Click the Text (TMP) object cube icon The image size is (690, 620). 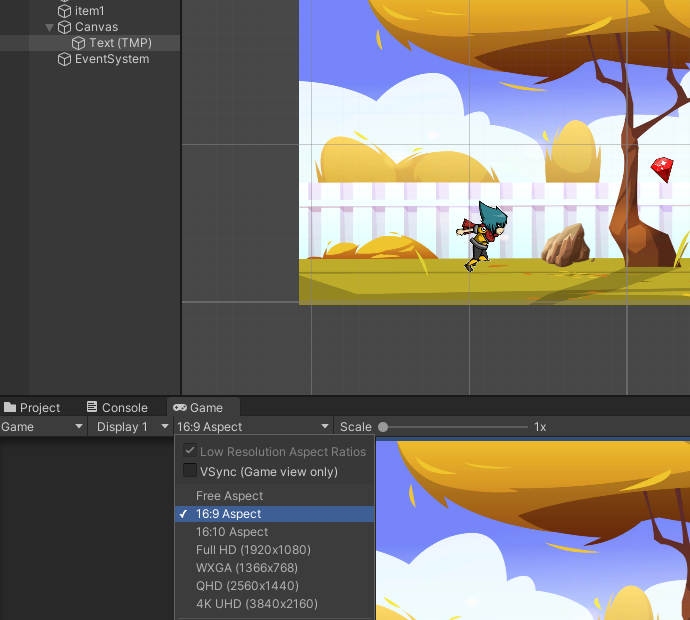(x=79, y=43)
